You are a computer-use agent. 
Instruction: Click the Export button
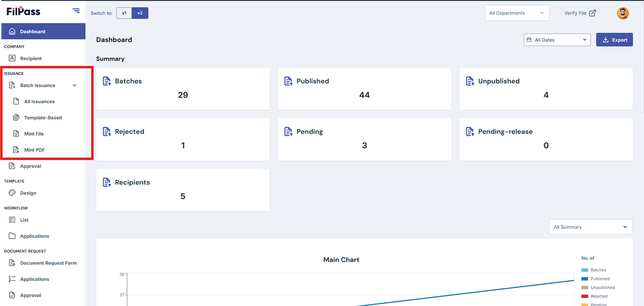(614, 40)
